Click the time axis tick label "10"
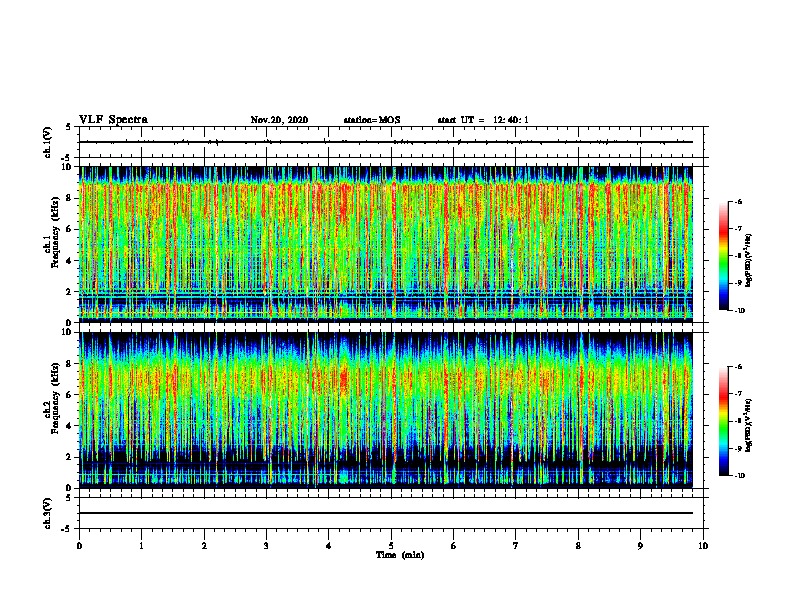 703,546
